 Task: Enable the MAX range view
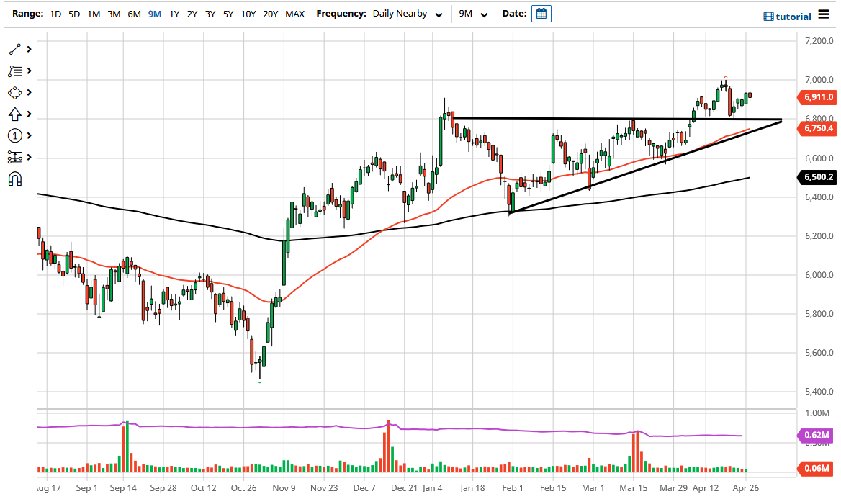tap(294, 13)
